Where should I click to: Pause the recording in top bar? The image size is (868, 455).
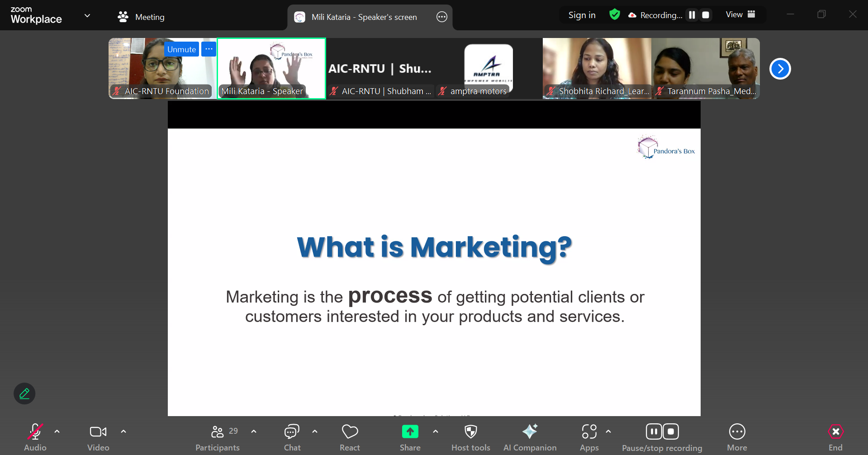point(692,15)
